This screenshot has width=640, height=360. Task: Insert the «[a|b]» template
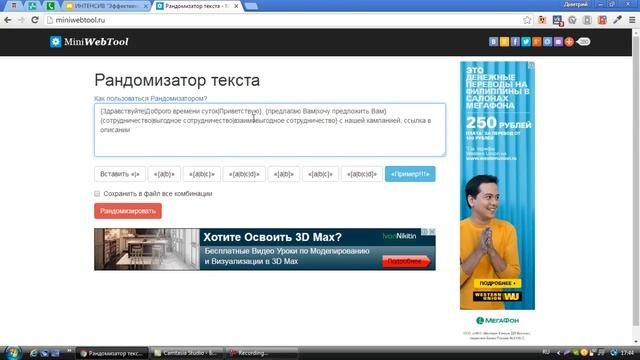coord(284,174)
